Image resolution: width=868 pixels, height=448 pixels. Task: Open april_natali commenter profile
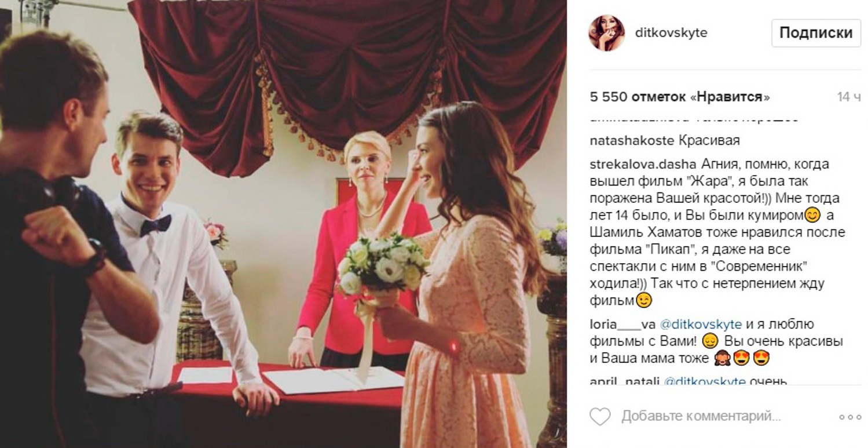pos(624,381)
